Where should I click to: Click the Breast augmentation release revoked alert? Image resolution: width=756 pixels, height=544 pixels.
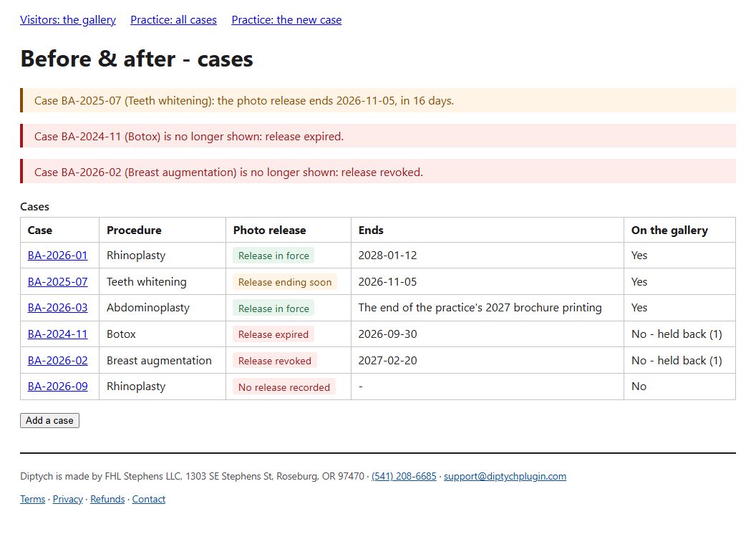(378, 172)
